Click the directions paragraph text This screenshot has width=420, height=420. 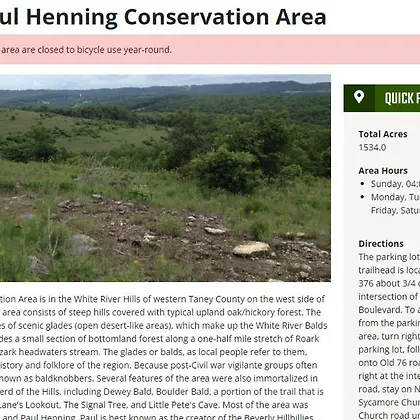(389, 336)
